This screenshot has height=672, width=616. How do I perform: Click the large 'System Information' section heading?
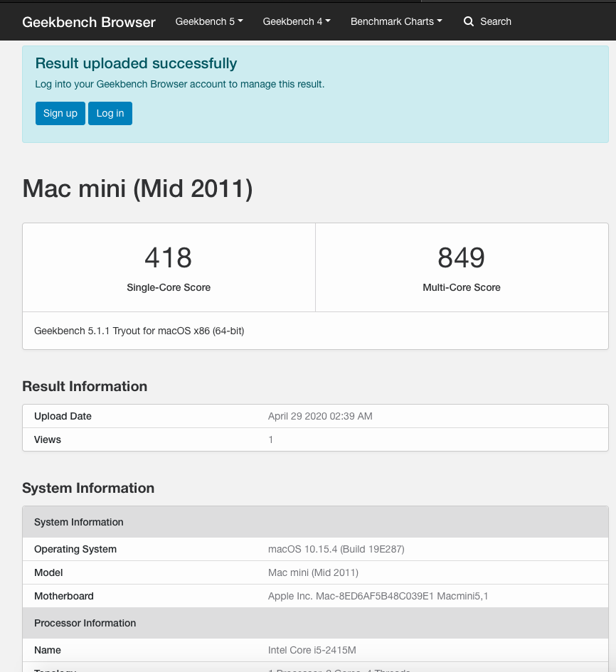click(x=88, y=488)
